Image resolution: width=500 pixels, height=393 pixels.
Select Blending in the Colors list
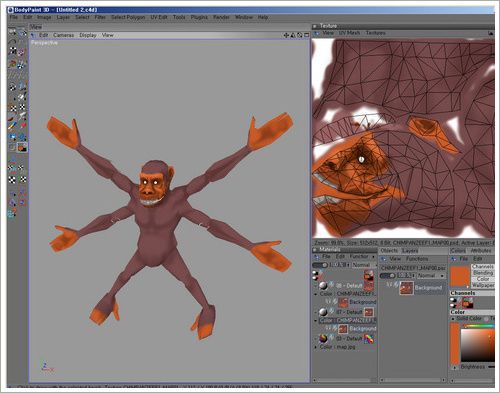483,273
